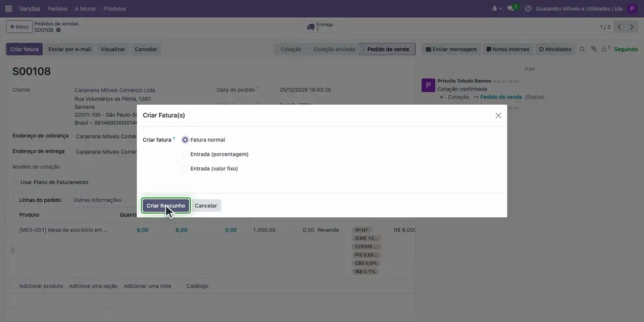This screenshot has width=644, height=322.
Task: Click the S00108 settings gear icon
Action: coord(58,30)
